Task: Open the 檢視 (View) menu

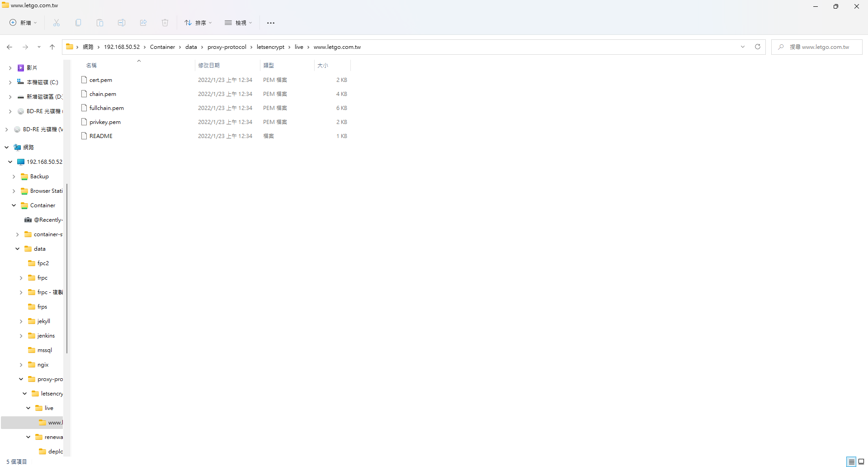Action: 238,23
